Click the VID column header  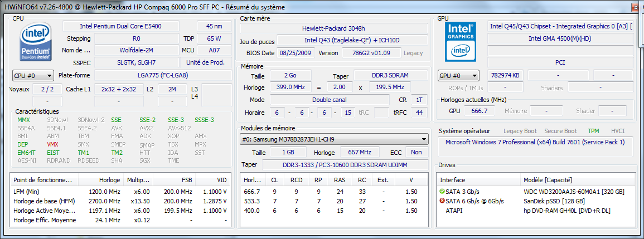point(213,181)
